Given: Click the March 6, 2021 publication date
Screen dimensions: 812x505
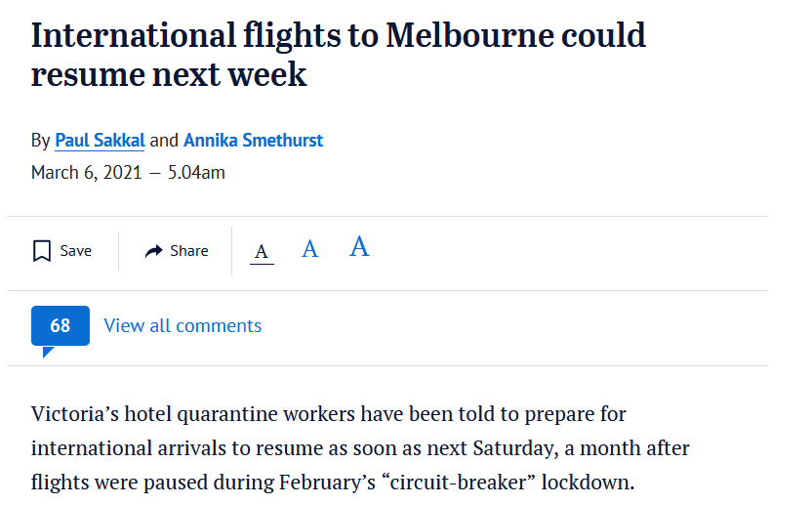Looking at the screenshot, I should tap(87, 173).
